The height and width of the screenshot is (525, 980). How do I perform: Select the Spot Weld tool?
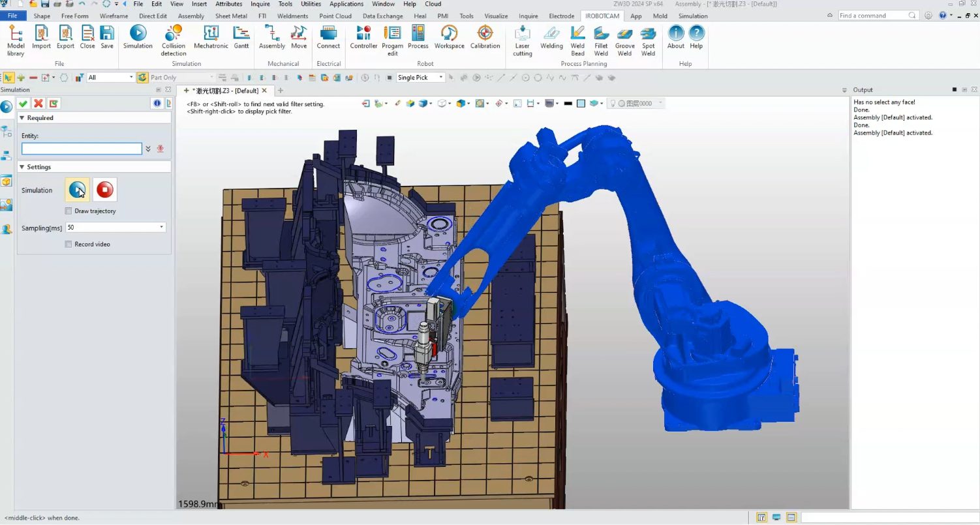[648, 39]
